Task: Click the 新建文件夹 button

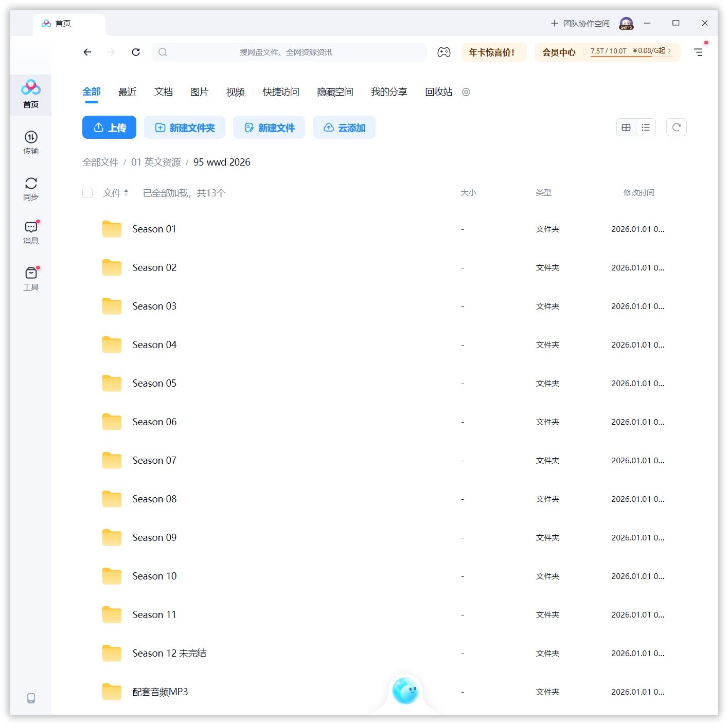Action: click(185, 128)
